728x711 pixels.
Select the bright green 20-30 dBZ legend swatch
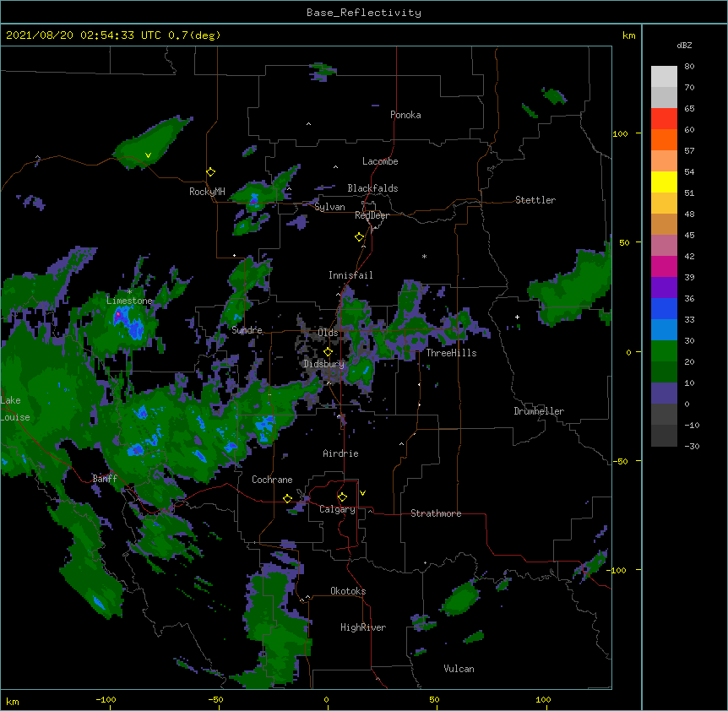(664, 351)
